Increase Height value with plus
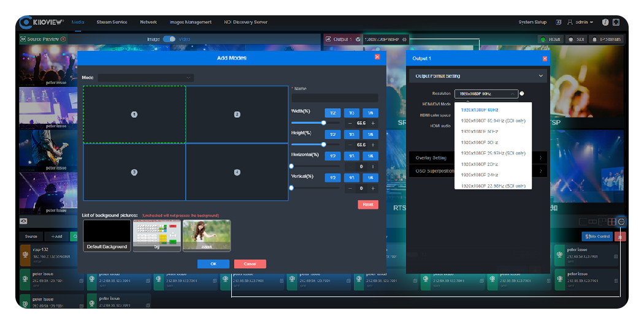 [x=373, y=145]
